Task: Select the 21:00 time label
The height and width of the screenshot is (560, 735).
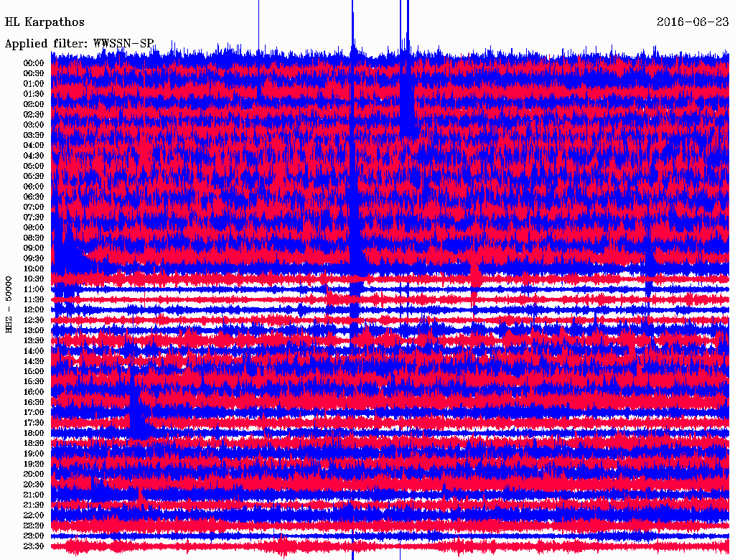Action: point(34,495)
